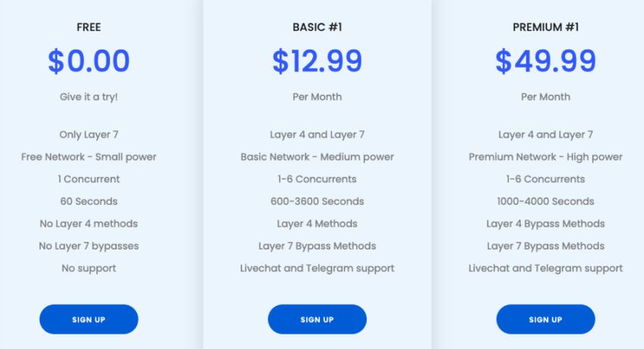644x349 pixels.
Task: Click the $12.99 price text
Action: point(317,61)
